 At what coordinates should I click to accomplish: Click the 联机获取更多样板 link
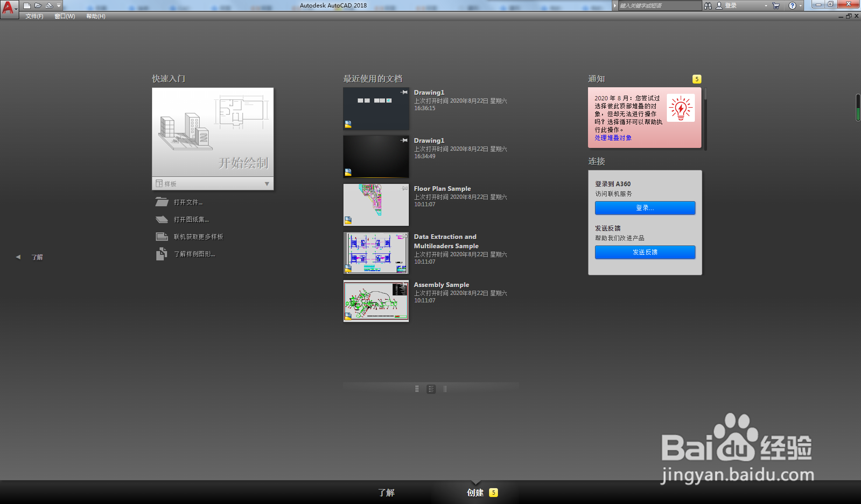tap(198, 237)
